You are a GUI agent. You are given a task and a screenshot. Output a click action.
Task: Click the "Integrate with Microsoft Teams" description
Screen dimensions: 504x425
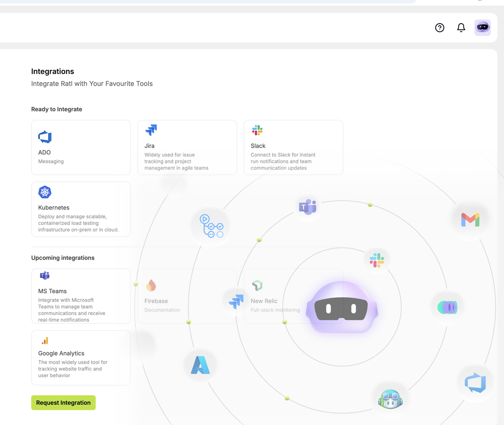pos(72,310)
